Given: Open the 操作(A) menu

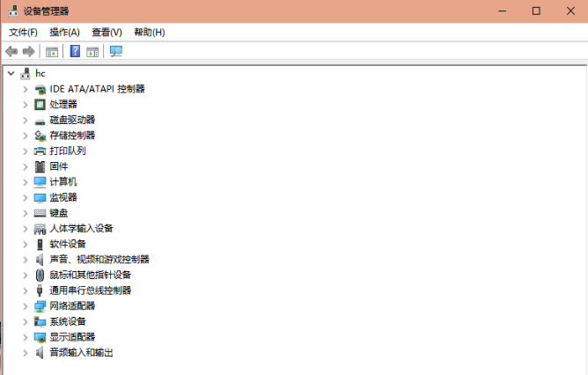Looking at the screenshot, I should click(x=64, y=33).
